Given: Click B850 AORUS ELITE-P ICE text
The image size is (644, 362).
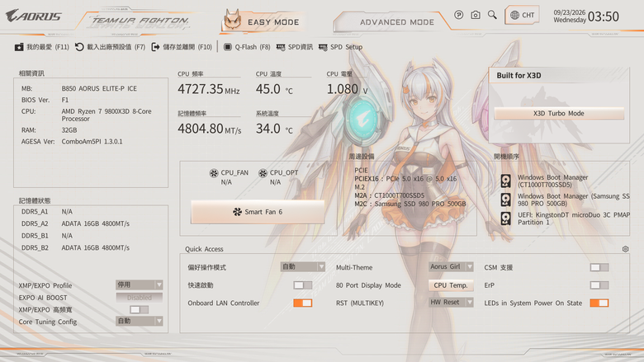Looking at the screenshot, I should pos(99,88).
